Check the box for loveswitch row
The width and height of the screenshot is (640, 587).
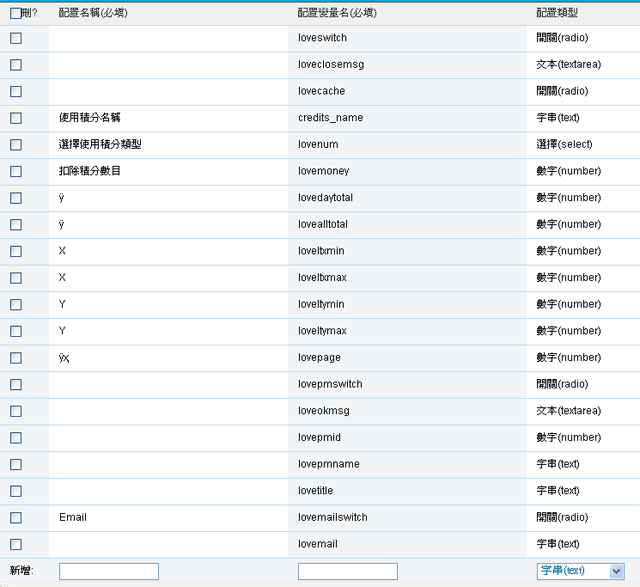point(16,38)
